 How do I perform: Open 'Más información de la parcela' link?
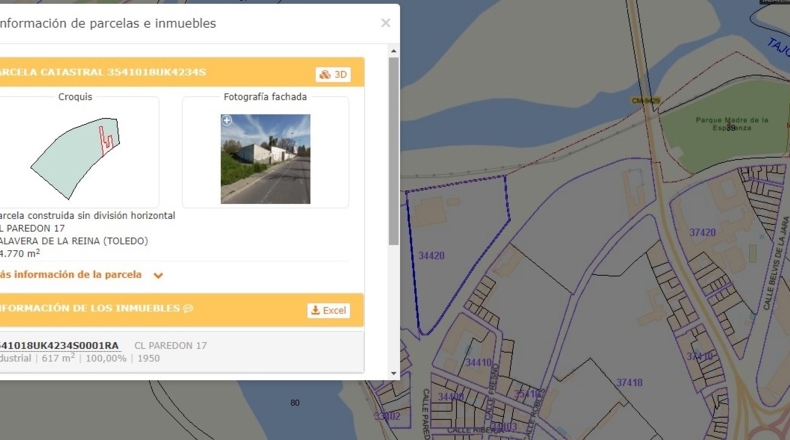[71, 275]
